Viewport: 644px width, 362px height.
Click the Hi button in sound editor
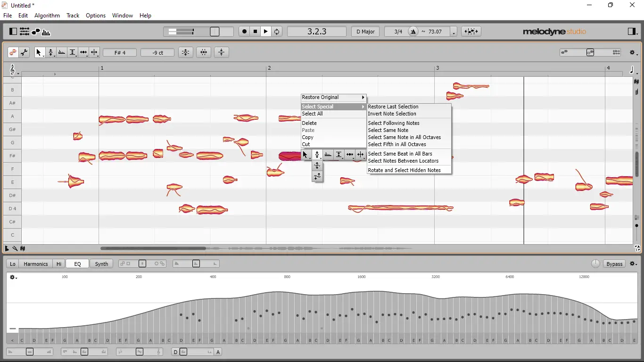click(59, 264)
